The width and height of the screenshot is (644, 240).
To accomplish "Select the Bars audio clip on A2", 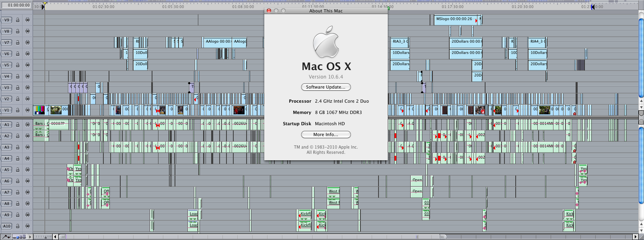I will pos(39,136).
